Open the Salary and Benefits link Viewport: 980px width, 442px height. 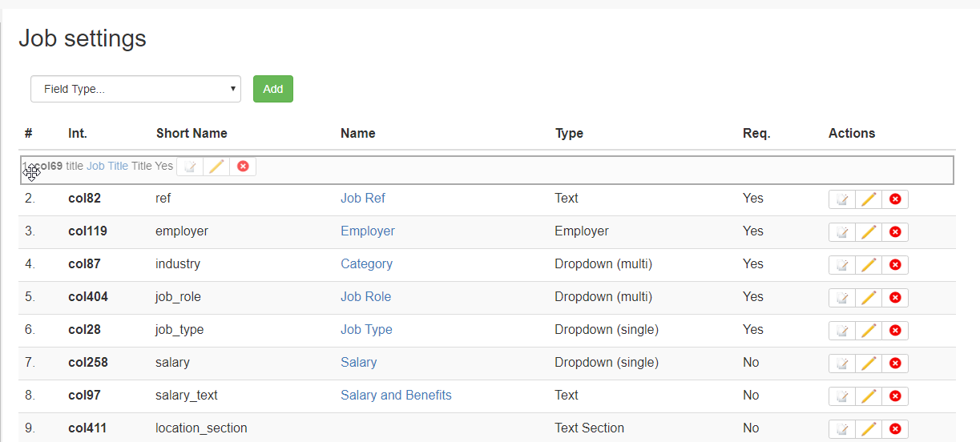tap(396, 395)
